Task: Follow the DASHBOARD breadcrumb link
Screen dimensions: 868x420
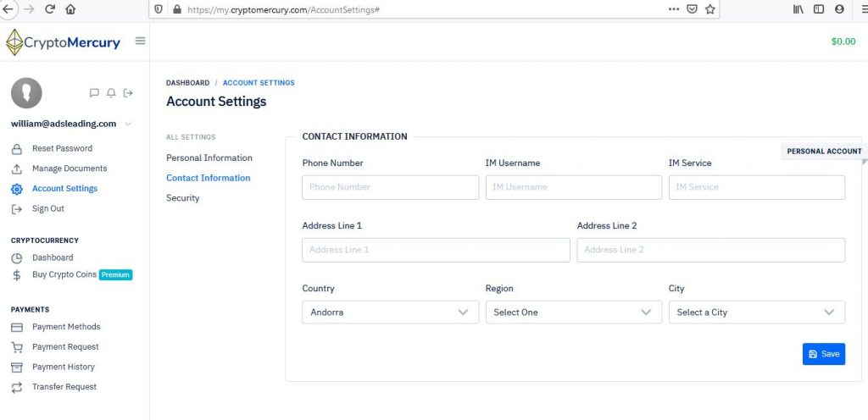Action: point(187,83)
